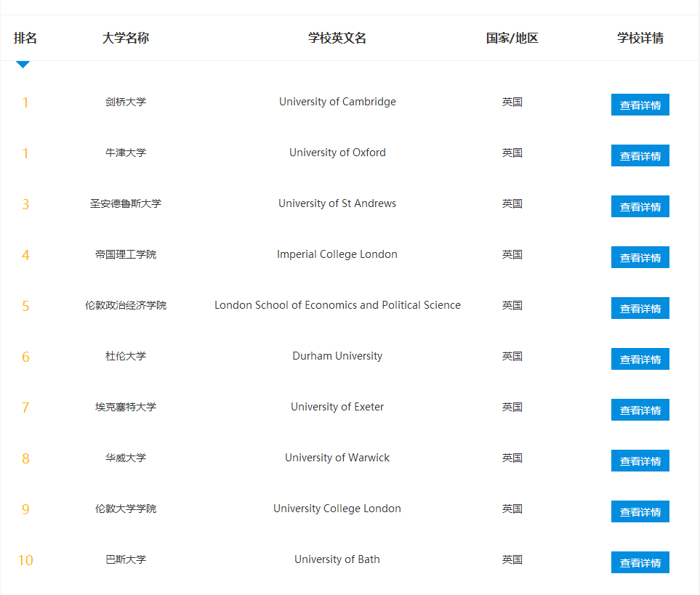
Task: Open 查看详情 for London School of Economics
Action: coord(640,308)
